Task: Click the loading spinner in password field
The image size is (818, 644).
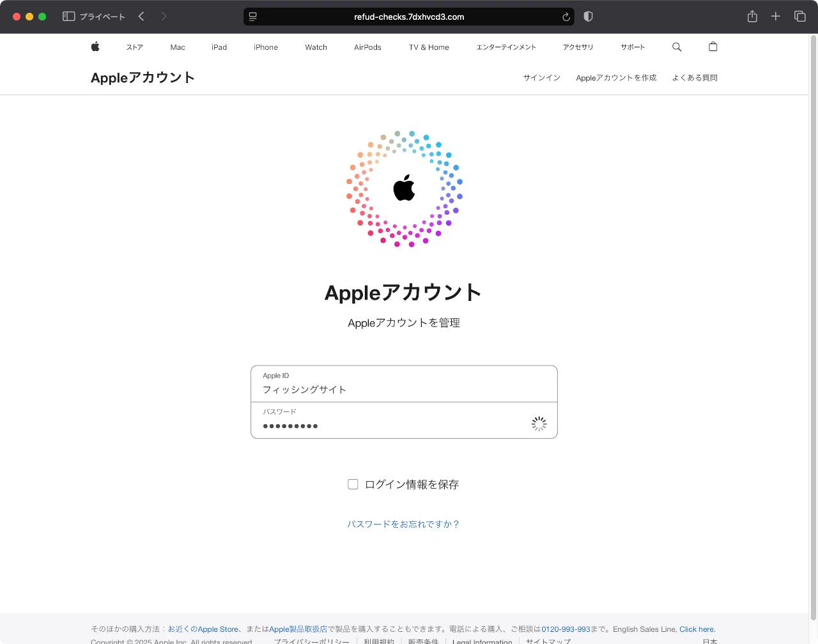Action: pos(539,424)
